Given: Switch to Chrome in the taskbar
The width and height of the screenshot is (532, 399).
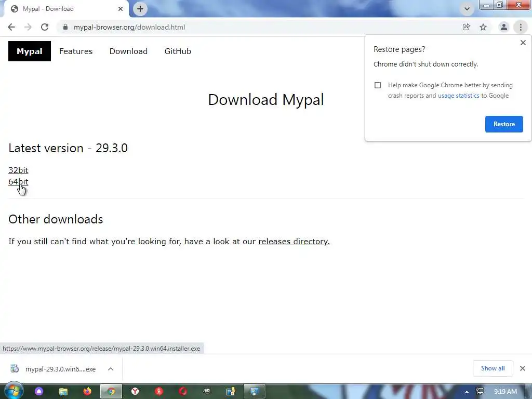Looking at the screenshot, I should [111, 392].
